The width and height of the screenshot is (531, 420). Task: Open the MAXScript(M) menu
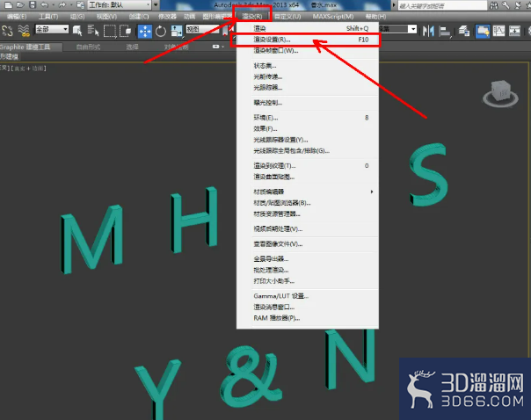[333, 16]
